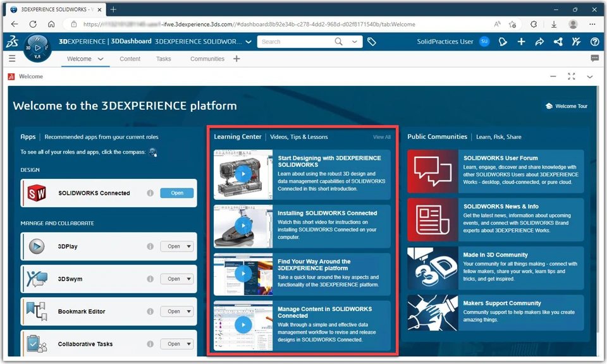Expand the dashboard name dropdown chevron
This screenshot has width=607, height=364.
point(248,42)
